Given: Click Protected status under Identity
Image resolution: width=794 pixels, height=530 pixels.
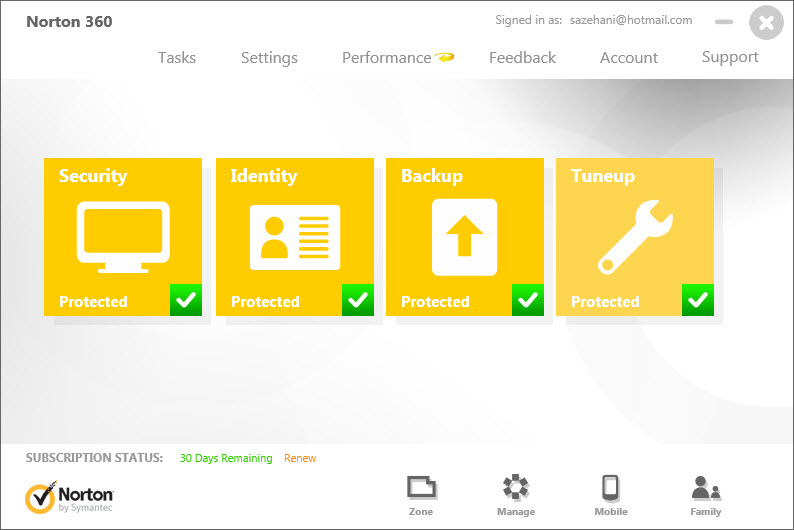Looking at the screenshot, I should [x=265, y=302].
